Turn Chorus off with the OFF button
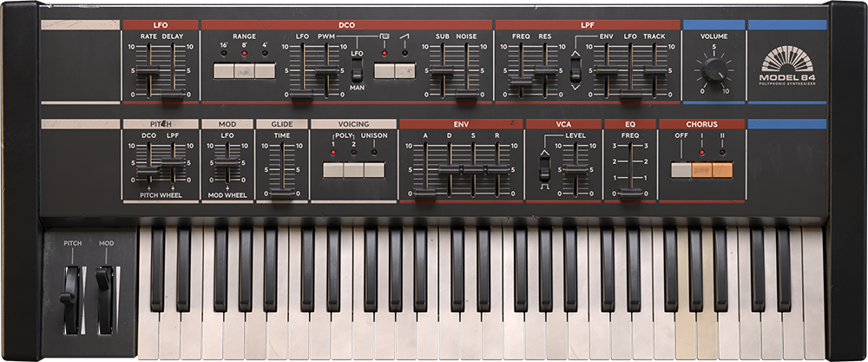 [681, 169]
